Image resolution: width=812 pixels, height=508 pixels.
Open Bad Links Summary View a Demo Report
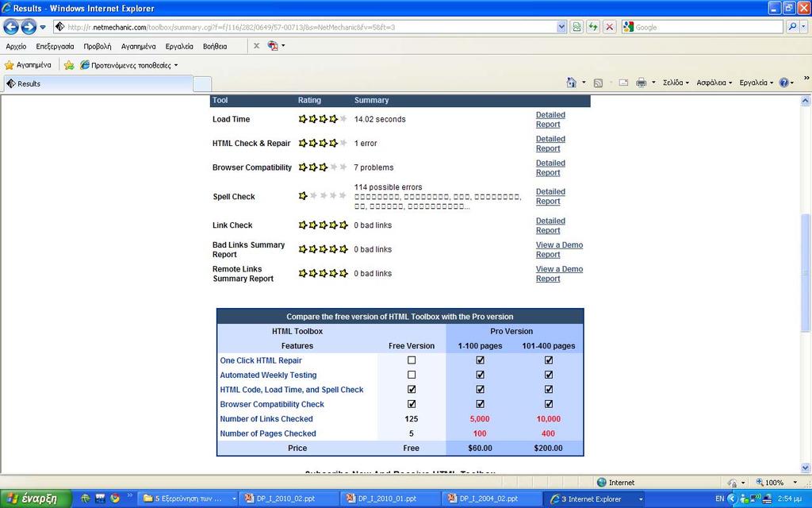pos(559,250)
